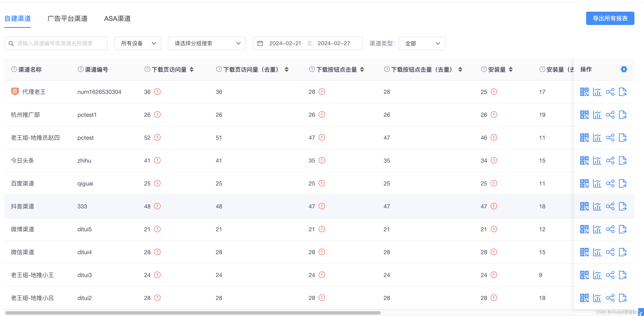The image size is (644, 316).
Task: Open the 所有设备 device dropdown
Action: pos(137,43)
